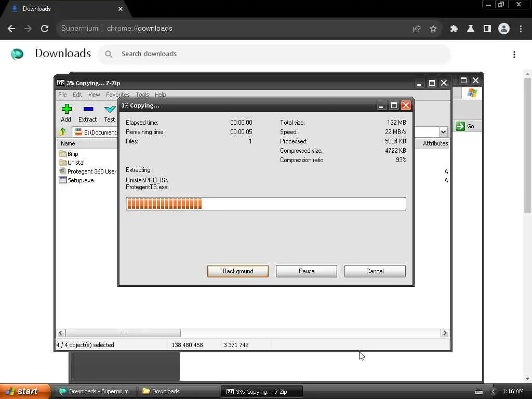Pause the copying operation
Image resolution: width=532 pixels, height=399 pixels.
click(307, 271)
